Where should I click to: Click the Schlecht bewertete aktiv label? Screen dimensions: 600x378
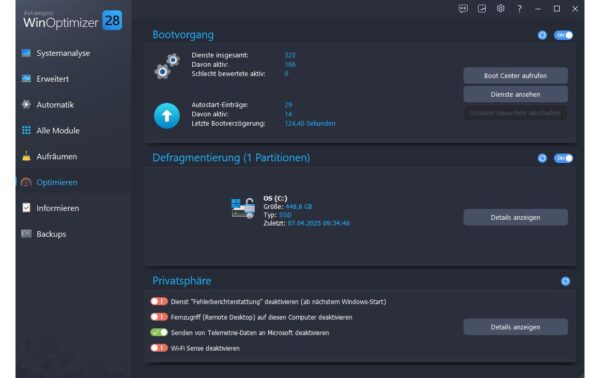click(x=228, y=73)
